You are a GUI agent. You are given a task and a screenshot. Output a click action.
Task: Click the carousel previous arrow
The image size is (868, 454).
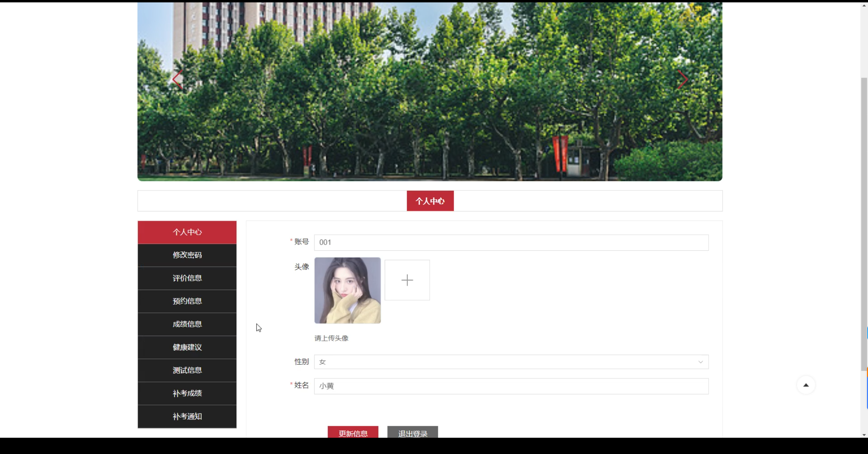click(x=177, y=80)
